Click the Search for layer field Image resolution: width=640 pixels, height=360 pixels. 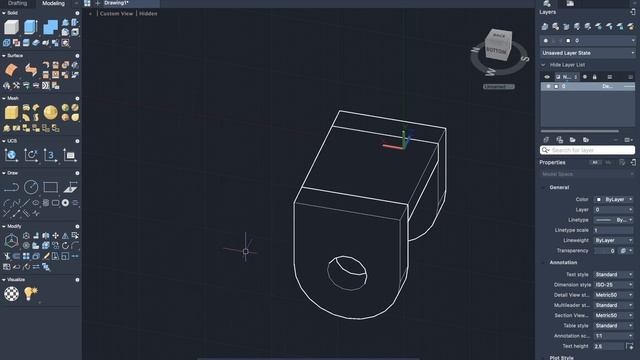pyautogui.click(x=587, y=150)
